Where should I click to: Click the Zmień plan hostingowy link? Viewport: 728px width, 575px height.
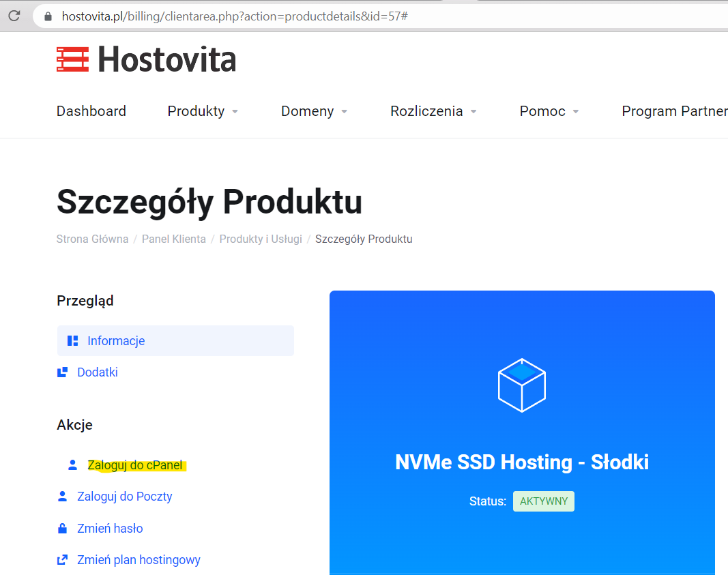coord(139,560)
